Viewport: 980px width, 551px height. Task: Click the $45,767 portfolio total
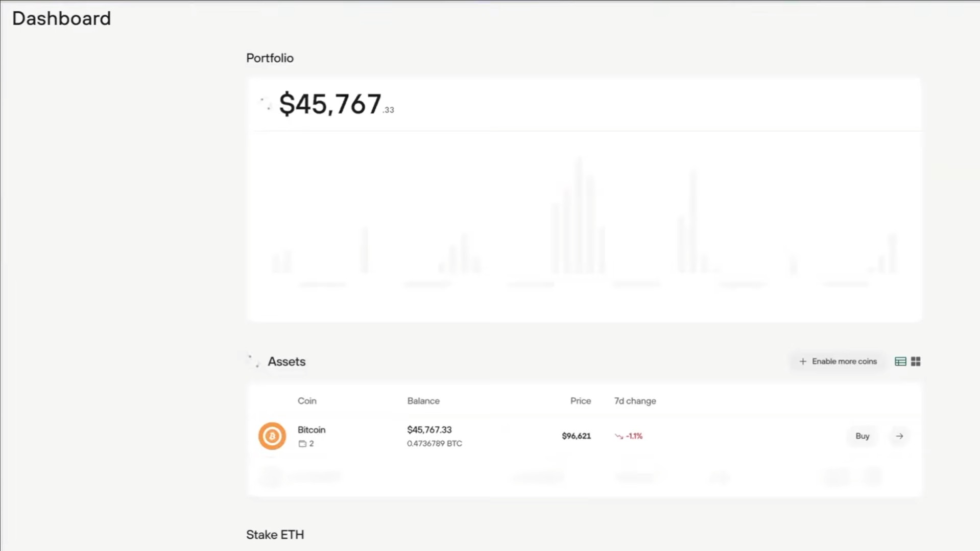(330, 104)
